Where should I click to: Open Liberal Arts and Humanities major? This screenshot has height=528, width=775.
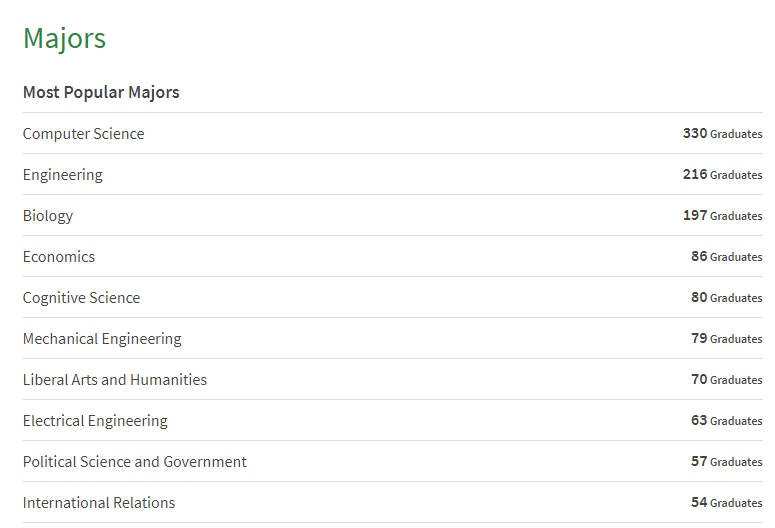tap(115, 380)
